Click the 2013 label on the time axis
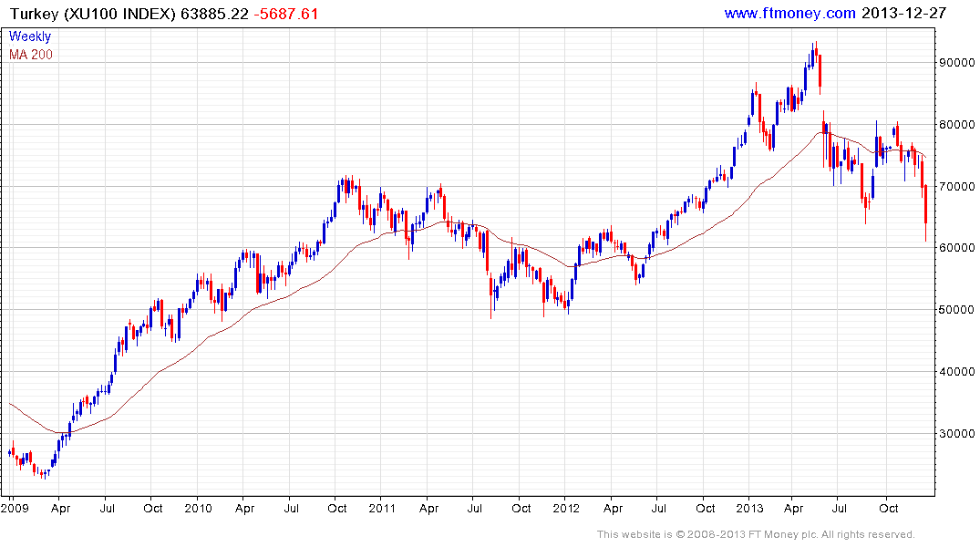The width and height of the screenshot is (980, 547). 749,508
